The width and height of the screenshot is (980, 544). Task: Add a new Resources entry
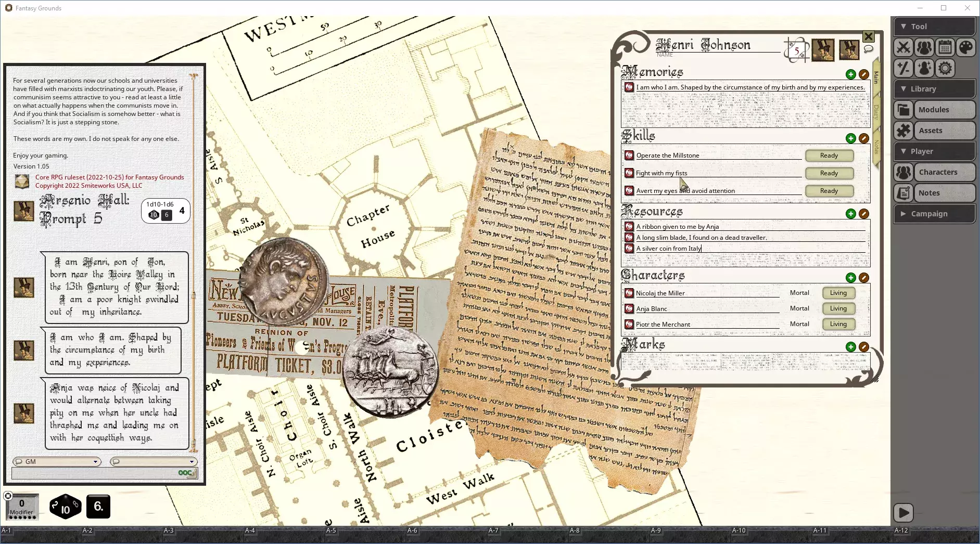coord(851,214)
